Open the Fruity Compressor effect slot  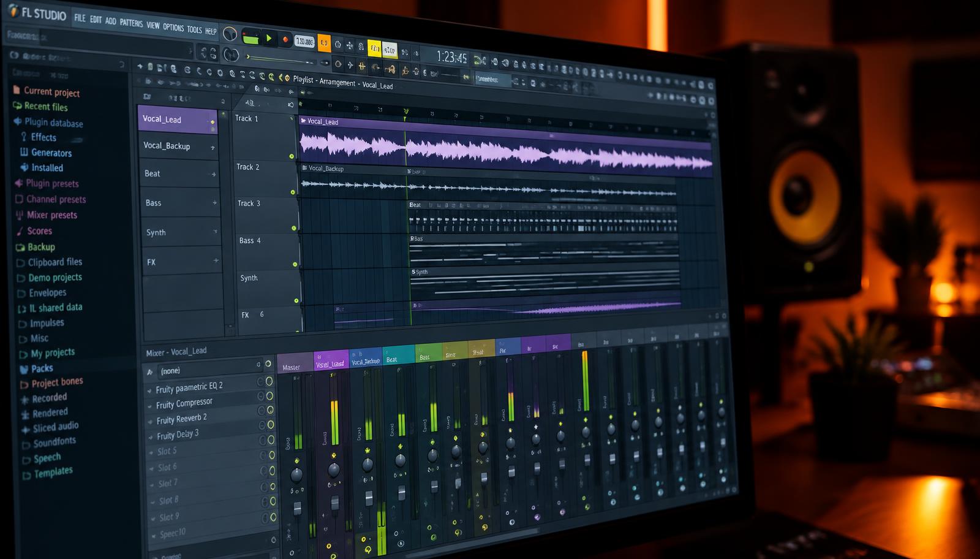(184, 403)
